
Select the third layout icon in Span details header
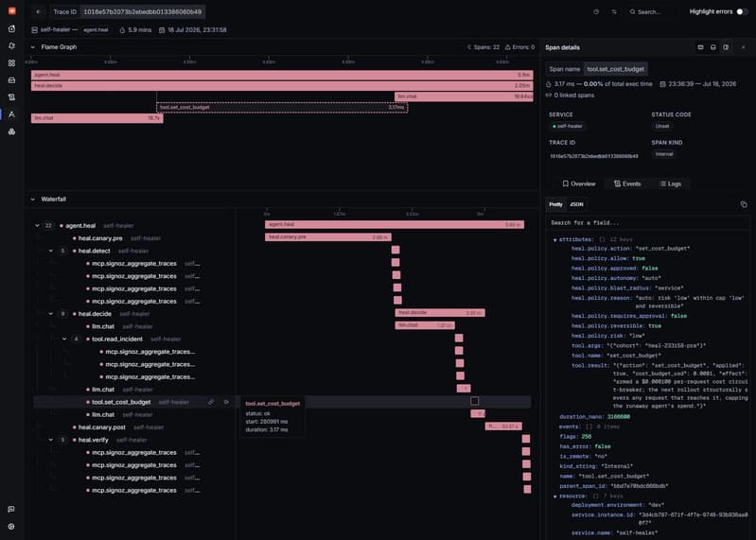726,47
